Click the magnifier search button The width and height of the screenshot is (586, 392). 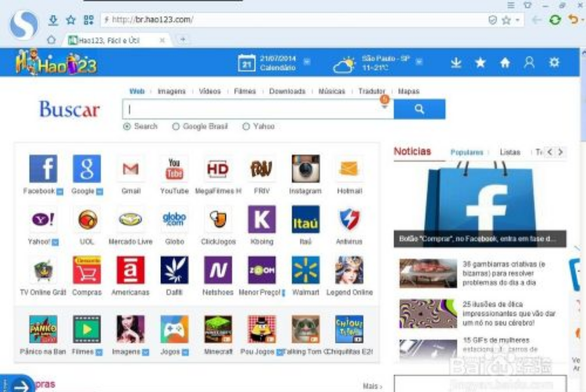[x=420, y=109]
